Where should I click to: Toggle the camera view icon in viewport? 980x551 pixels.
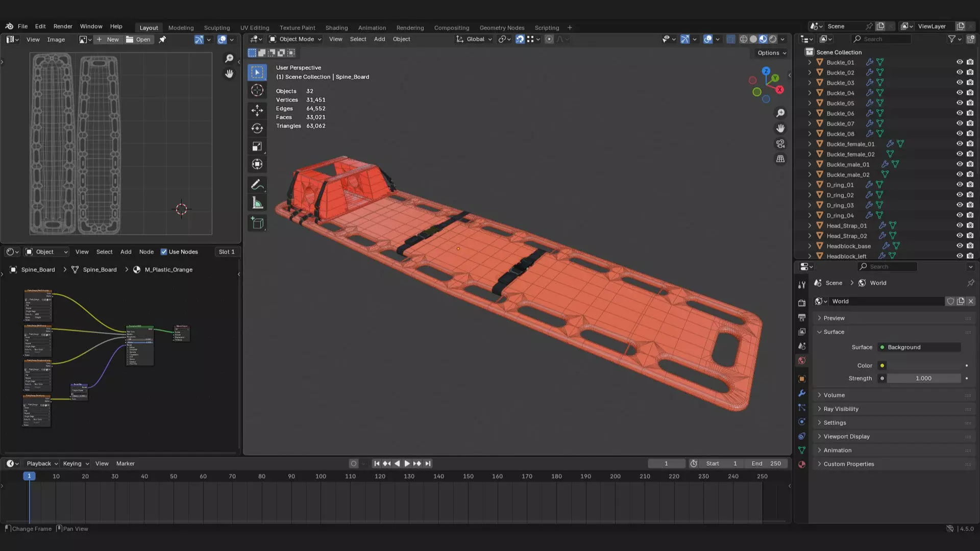pos(780,143)
